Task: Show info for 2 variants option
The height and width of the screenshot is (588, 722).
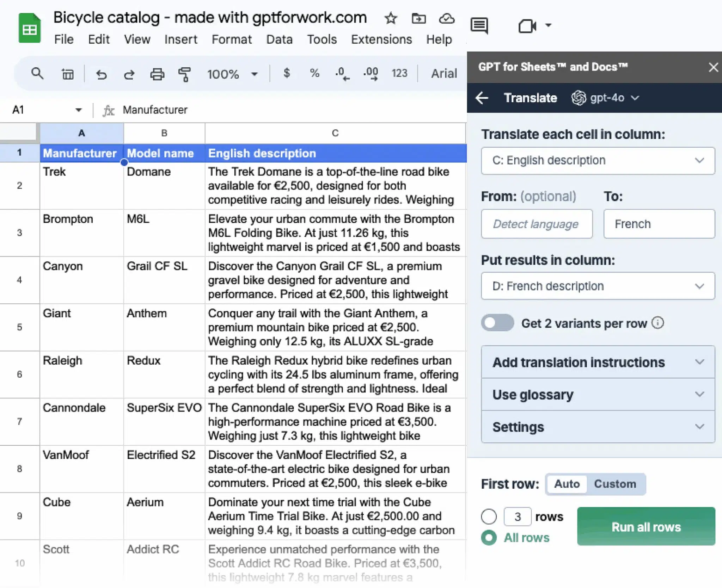Action: tap(658, 323)
